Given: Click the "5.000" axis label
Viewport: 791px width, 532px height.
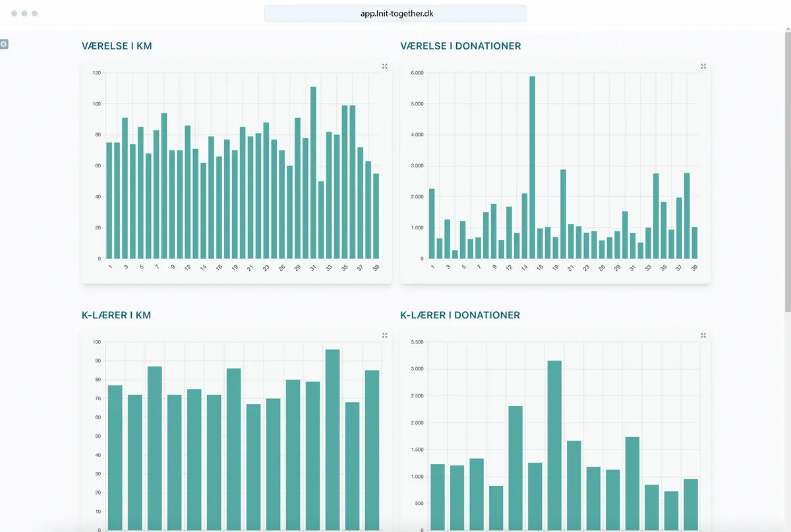Looking at the screenshot, I should coord(417,104).
